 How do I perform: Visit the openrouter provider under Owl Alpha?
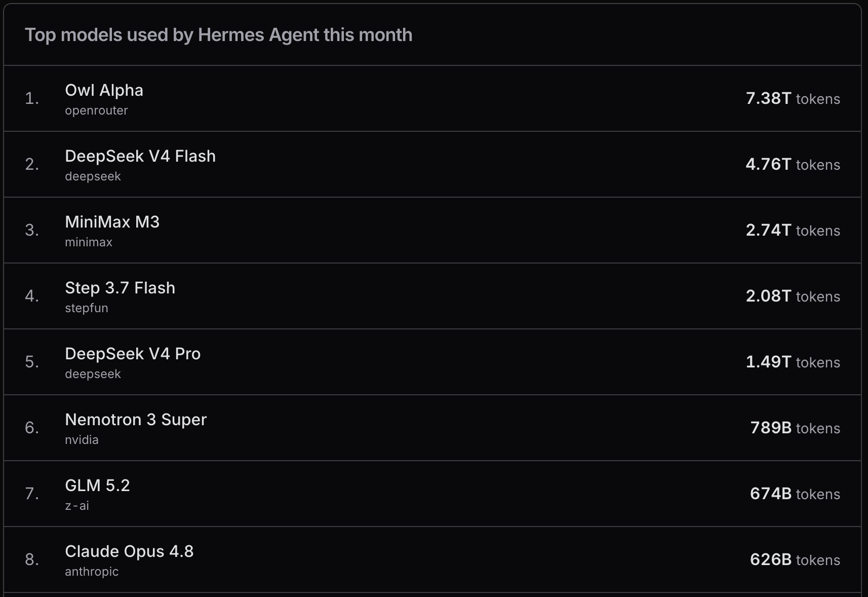point(96,110)
